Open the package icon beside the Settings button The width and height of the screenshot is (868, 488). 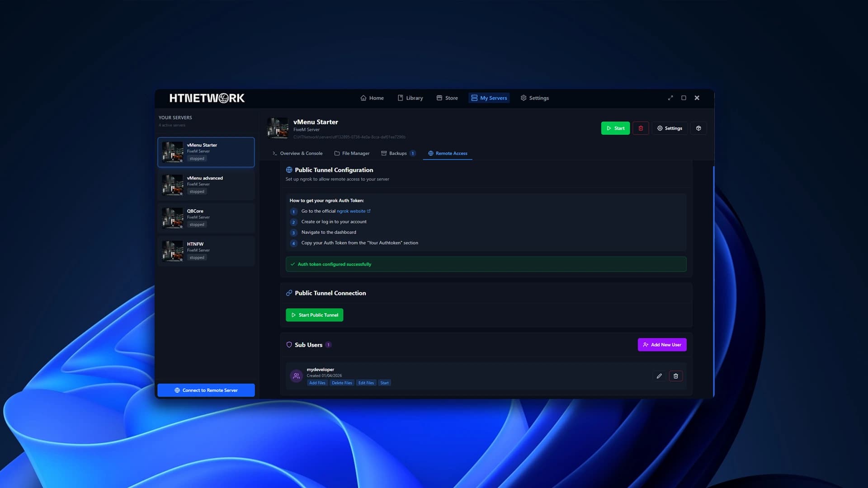(x=698, y=128)
